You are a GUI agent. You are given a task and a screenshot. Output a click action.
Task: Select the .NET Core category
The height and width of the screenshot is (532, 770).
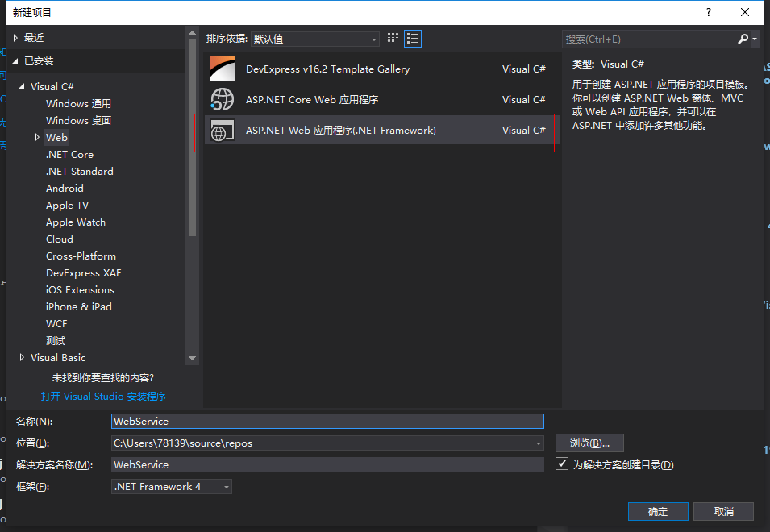coord(69,154)
